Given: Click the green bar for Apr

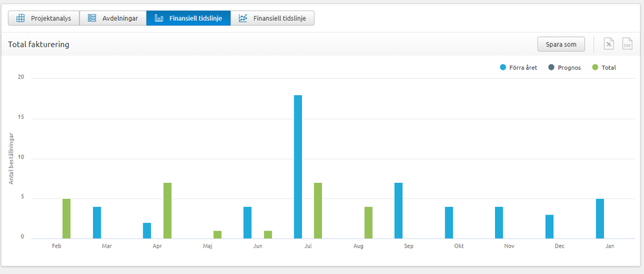Looking at the screenshot, I should pos(167,211).
